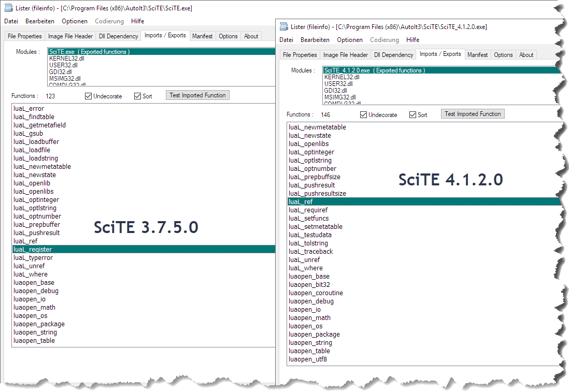Switch to the Manifest tab in right window

click(477, 55)
